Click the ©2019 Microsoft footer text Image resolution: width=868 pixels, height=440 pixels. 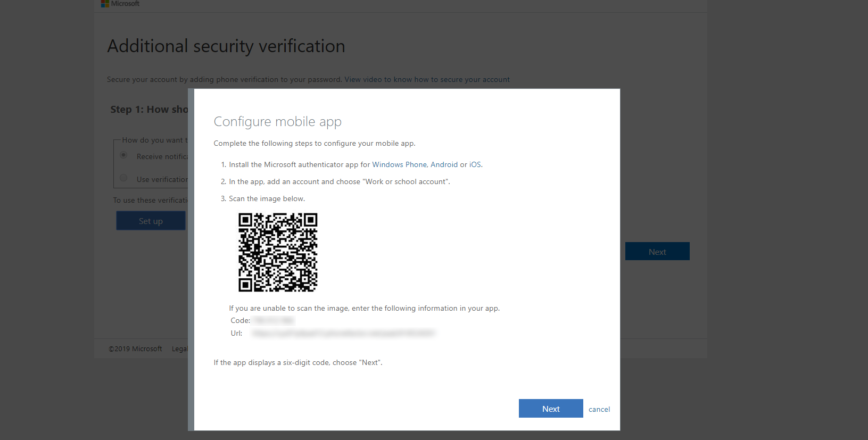click(135, 349)
